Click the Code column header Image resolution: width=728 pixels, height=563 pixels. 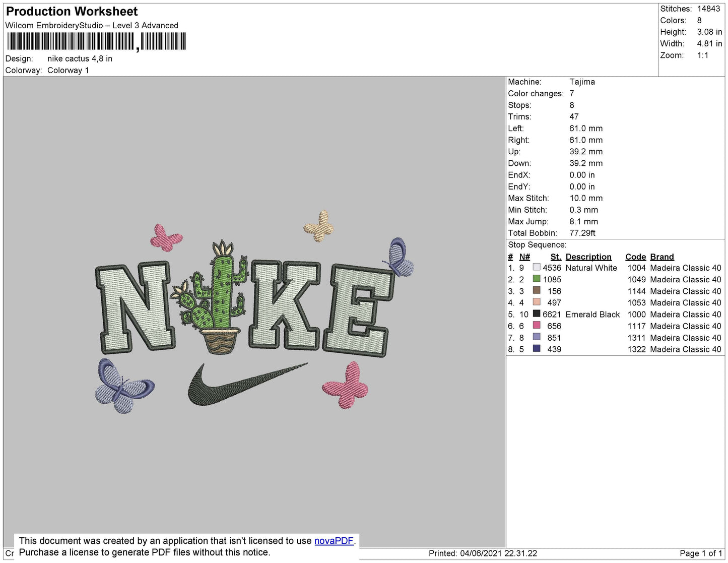click(635, 257)
